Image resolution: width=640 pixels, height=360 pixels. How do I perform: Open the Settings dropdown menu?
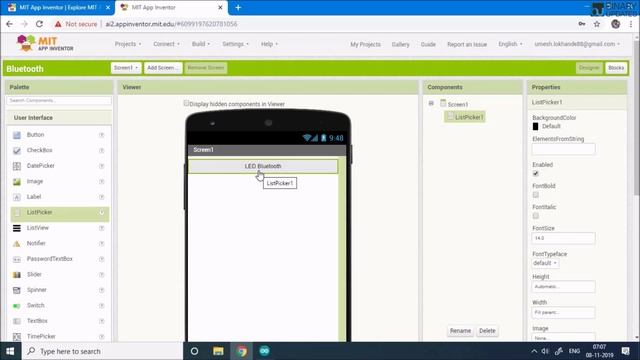[x=235, y=44]
